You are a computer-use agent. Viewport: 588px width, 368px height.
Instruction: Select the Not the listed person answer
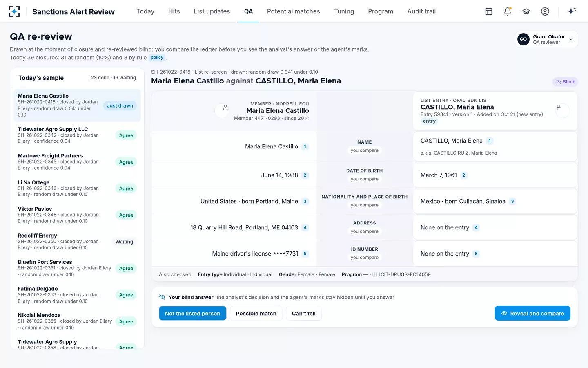(x=193, y=313)
